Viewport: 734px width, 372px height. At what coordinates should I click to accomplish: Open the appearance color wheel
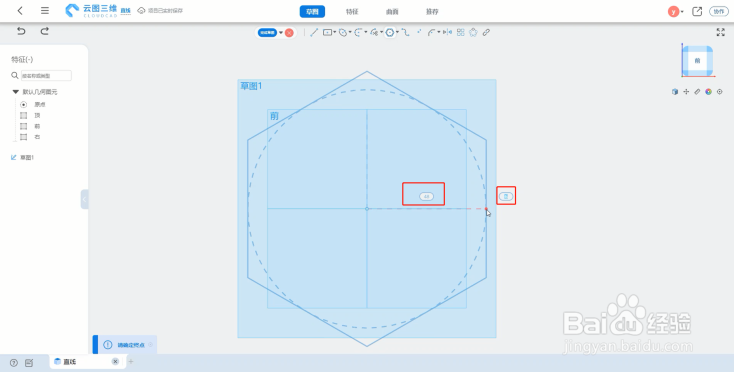click(708, 92)
